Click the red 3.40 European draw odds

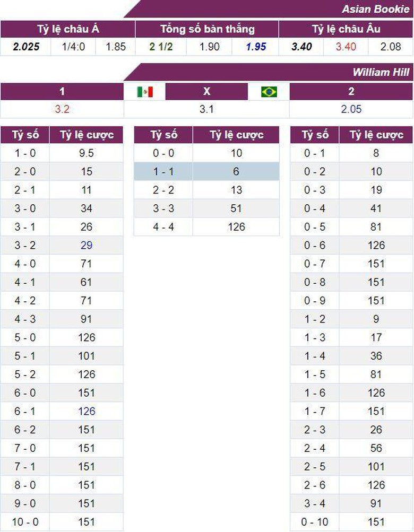(x=346, y=47)
